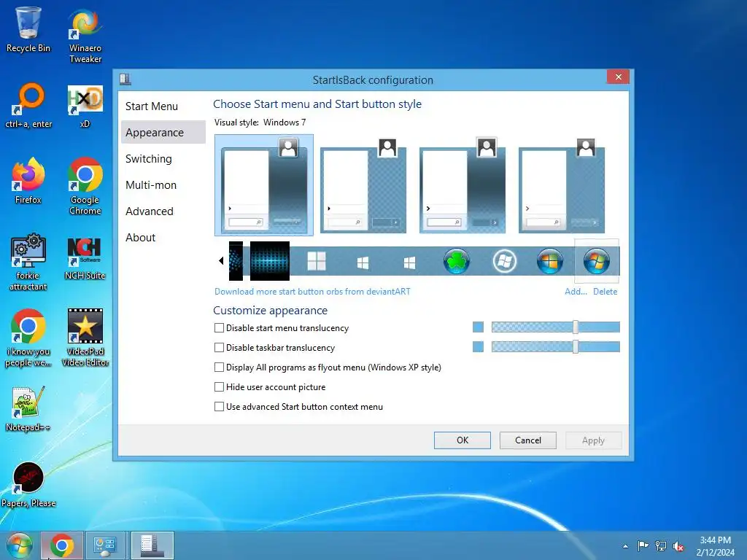Open the Winaero Tweaker desktop shortcut
Viewport: 747px width, 560px height.
click(85, 36)
